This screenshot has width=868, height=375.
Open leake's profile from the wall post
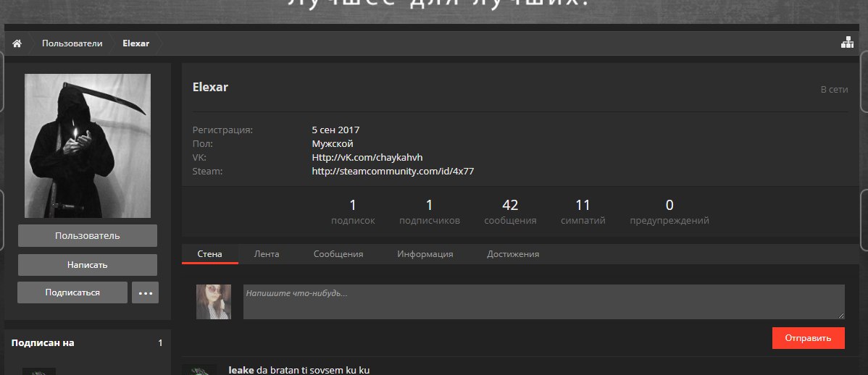coord(241,370)
